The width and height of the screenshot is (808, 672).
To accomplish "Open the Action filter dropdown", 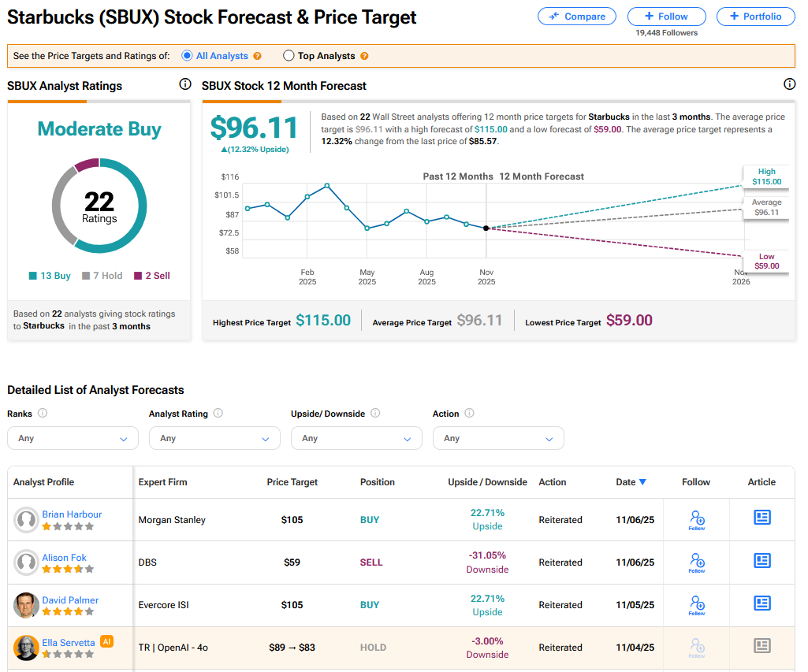I will click(x=498, y=438).
